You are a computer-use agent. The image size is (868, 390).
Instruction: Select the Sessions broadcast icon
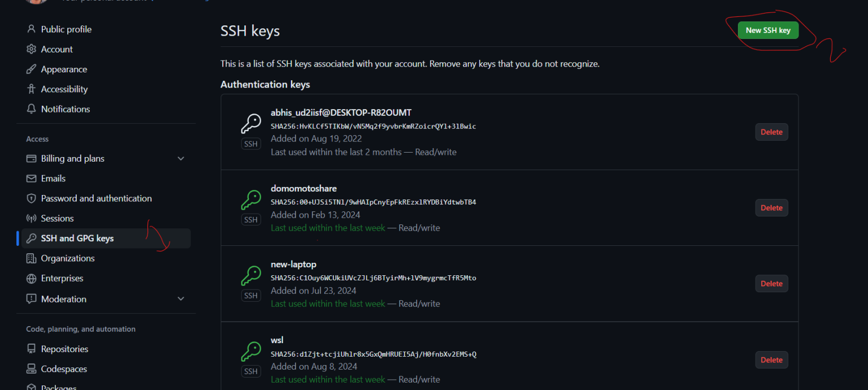coord(32,218)
